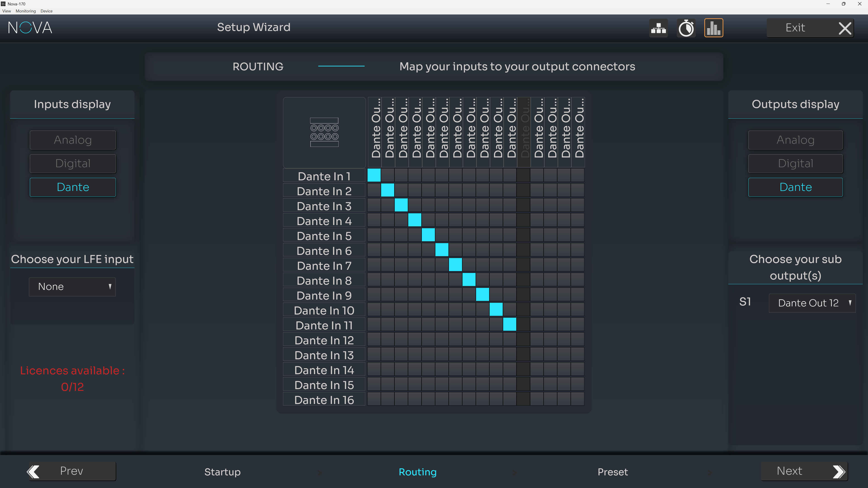
Task: Show Dante inputs in Inputs display
Action: (73, 187)
